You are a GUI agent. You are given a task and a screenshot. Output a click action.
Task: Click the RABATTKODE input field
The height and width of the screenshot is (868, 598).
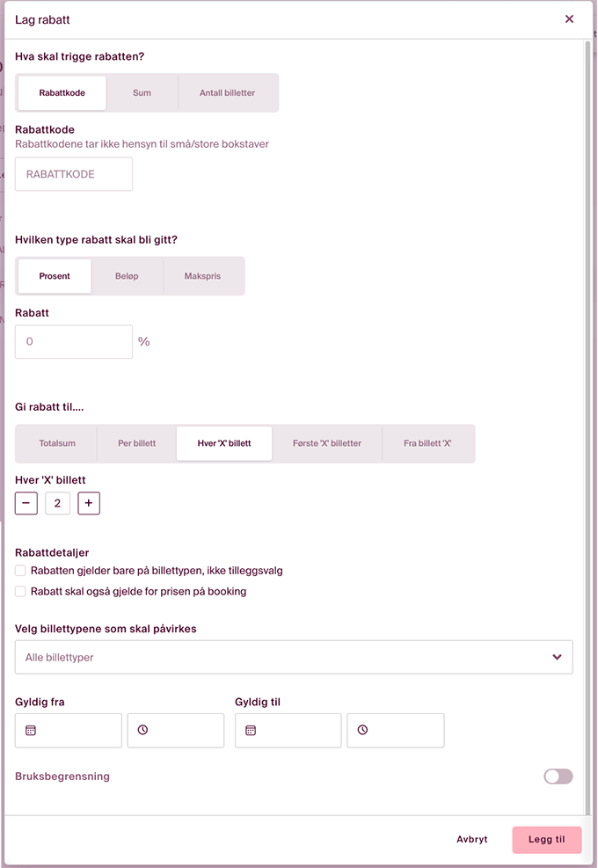74,174
